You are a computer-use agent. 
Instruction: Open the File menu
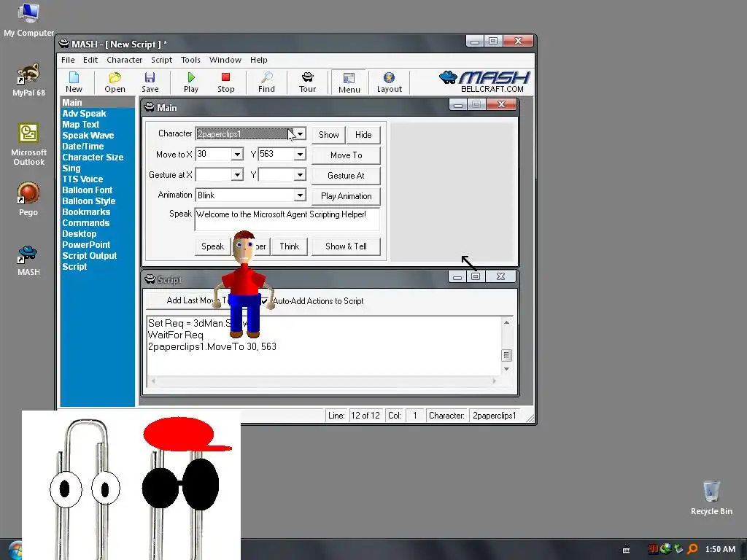point(68,60)
